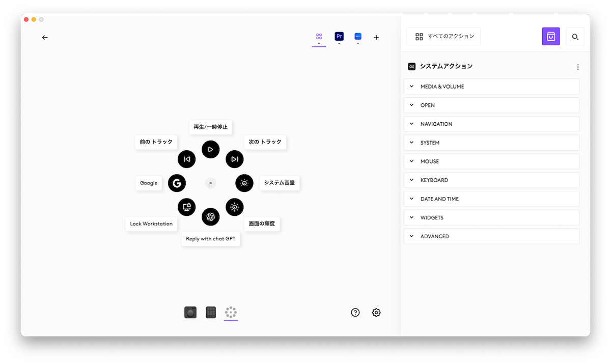This screenshot has width=611, height=364.
Task: Select the Play/Pause action on the ring
Action: [210, 149]
